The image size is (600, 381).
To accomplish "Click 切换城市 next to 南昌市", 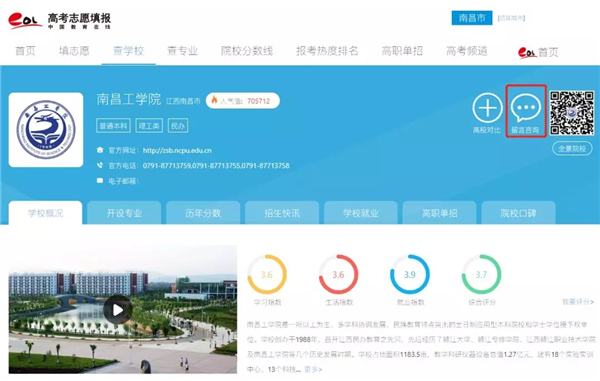I will [x=511, y=18].
